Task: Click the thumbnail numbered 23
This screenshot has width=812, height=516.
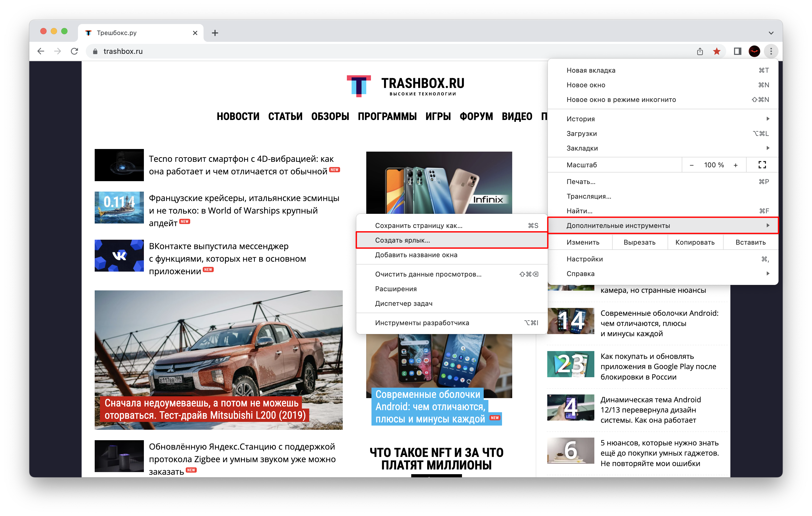Action: (x=571, y=364)
